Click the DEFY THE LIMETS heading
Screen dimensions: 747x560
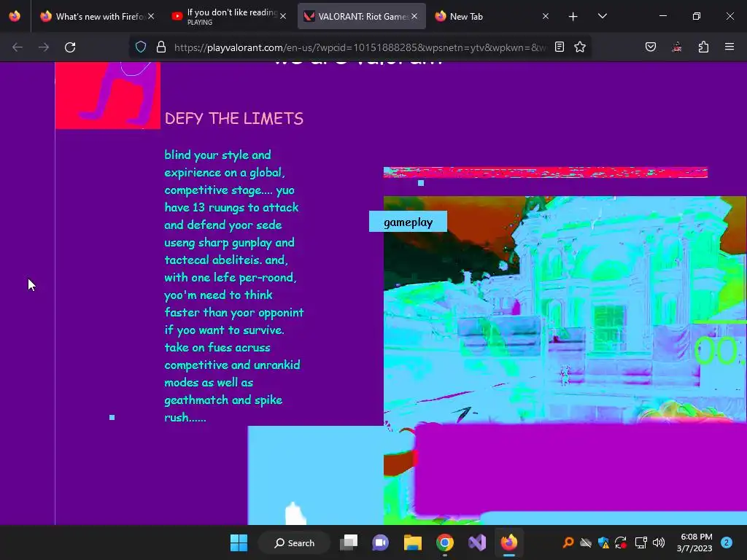tap(234, 118)
